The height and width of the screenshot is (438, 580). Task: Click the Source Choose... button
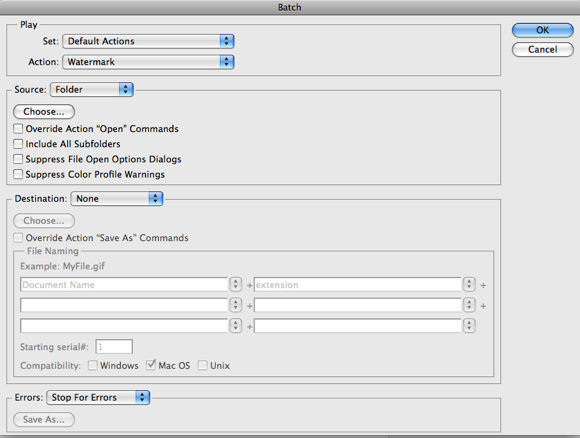pyautogui.click(x=44, y=112)
